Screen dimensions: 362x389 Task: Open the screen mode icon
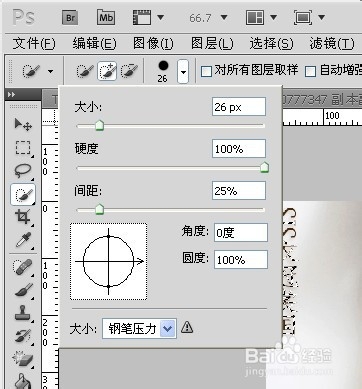coord(303,17)
